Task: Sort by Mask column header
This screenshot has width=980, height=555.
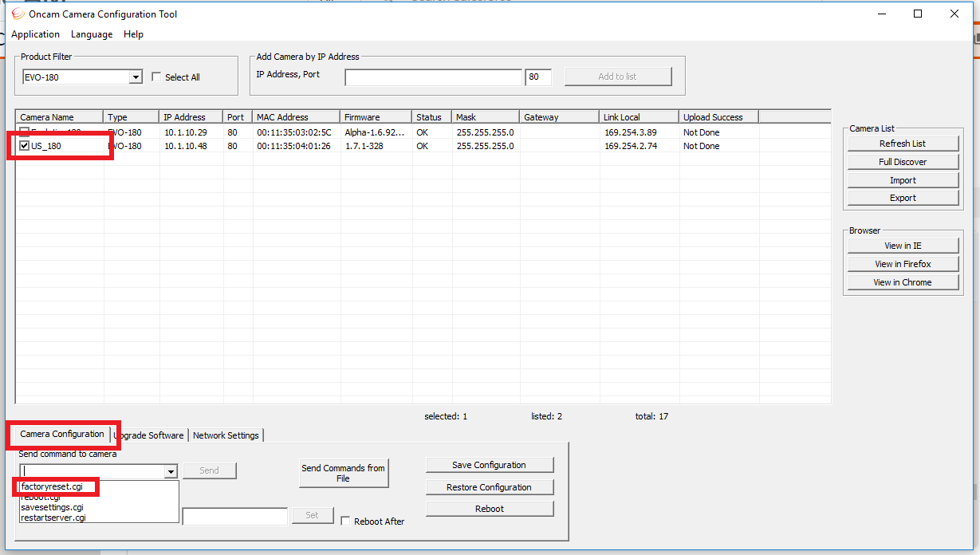Action: 486,117
